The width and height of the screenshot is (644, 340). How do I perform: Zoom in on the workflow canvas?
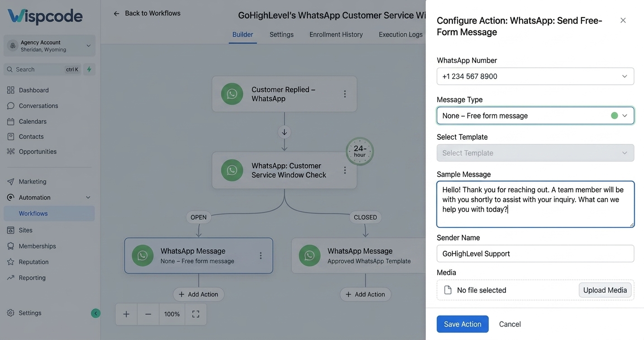point(126,314)
